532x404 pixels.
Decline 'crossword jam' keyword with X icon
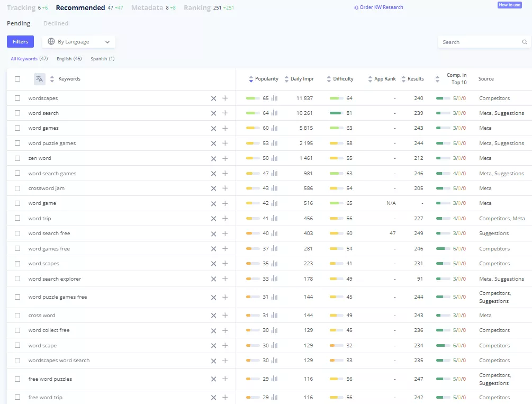click(x=213, y=188)
